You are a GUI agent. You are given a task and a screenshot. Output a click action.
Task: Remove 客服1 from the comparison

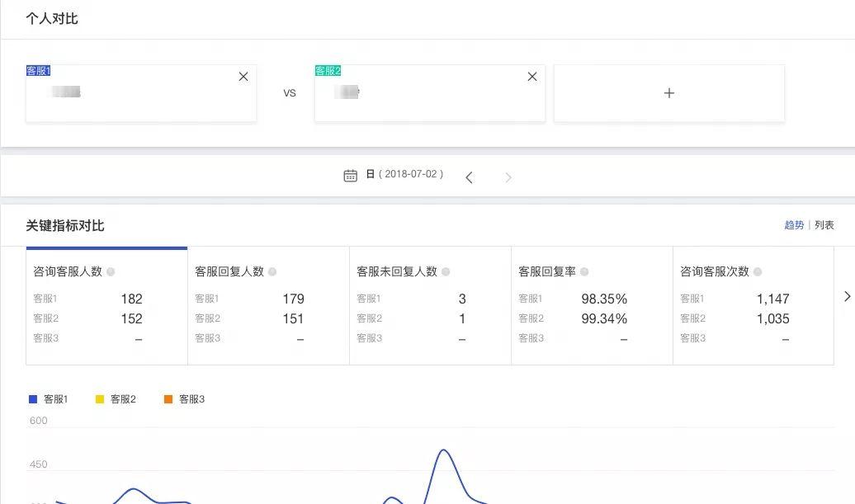[243, 77]
